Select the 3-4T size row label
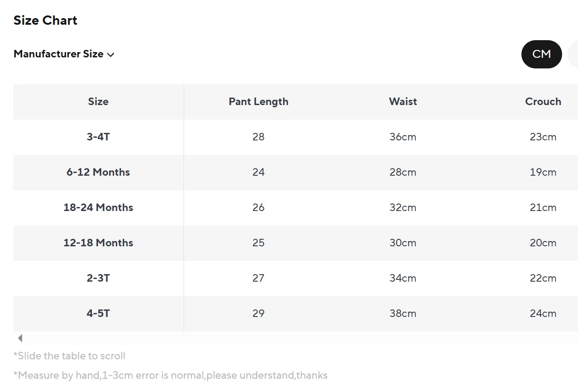The height and width of the screenshot is (392, 578). click(98, 137)
